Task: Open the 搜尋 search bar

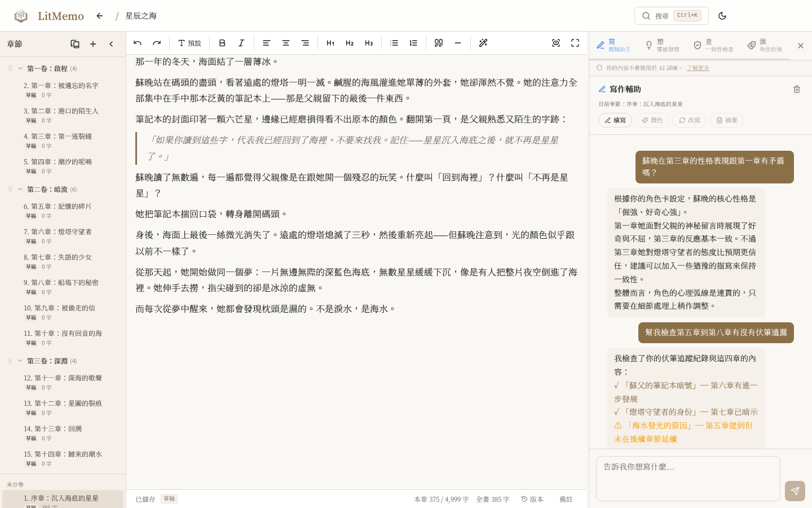Action: 671,16
